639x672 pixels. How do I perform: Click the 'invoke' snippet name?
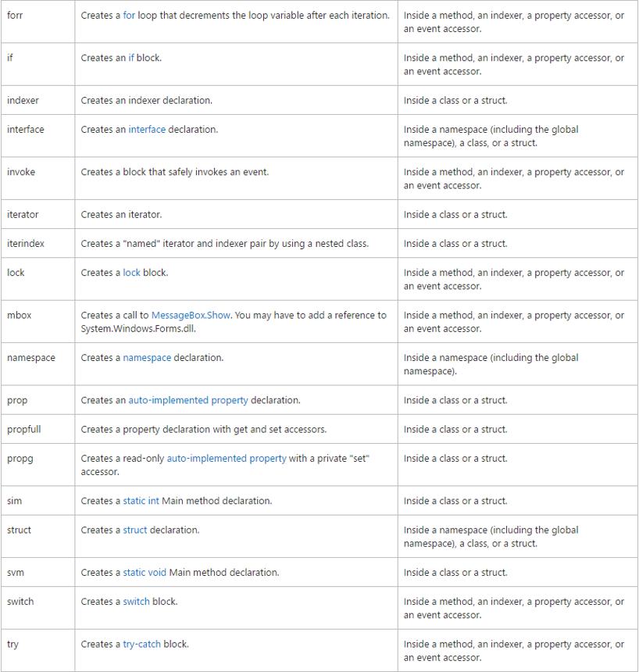coord(21,172)
